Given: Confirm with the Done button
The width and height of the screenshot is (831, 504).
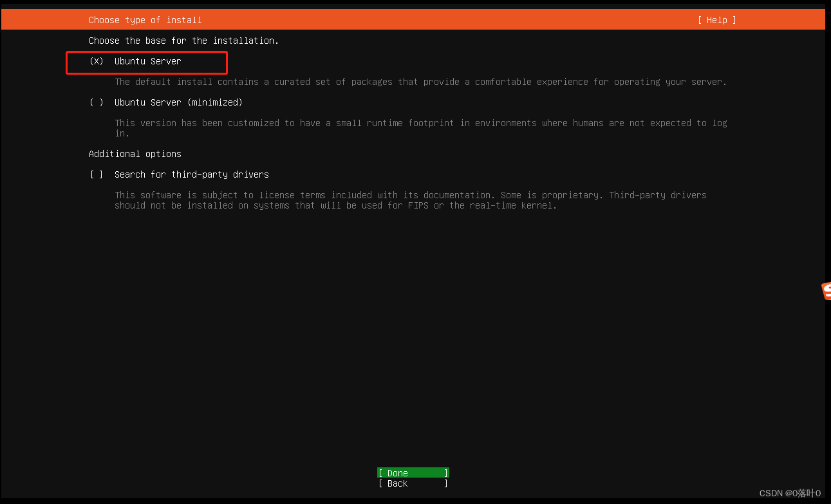Looking at the screenshot, I should point(413,473).
